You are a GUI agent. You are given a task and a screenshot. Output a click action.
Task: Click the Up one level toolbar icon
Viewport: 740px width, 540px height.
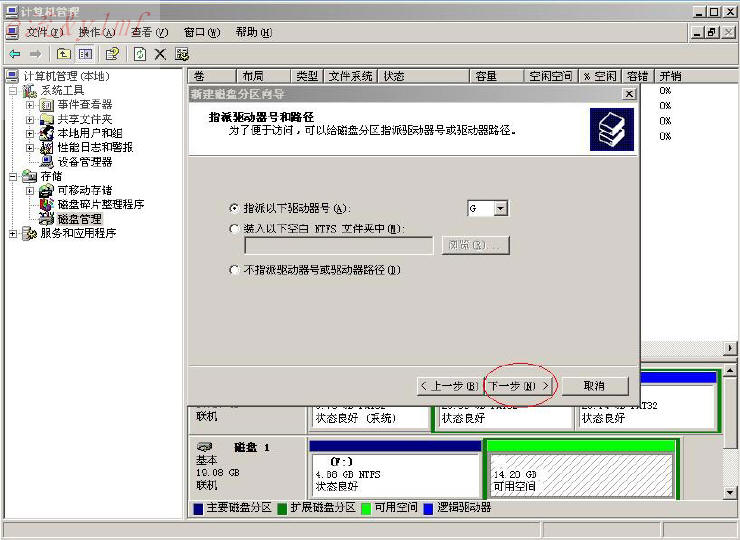click(64, 54)
